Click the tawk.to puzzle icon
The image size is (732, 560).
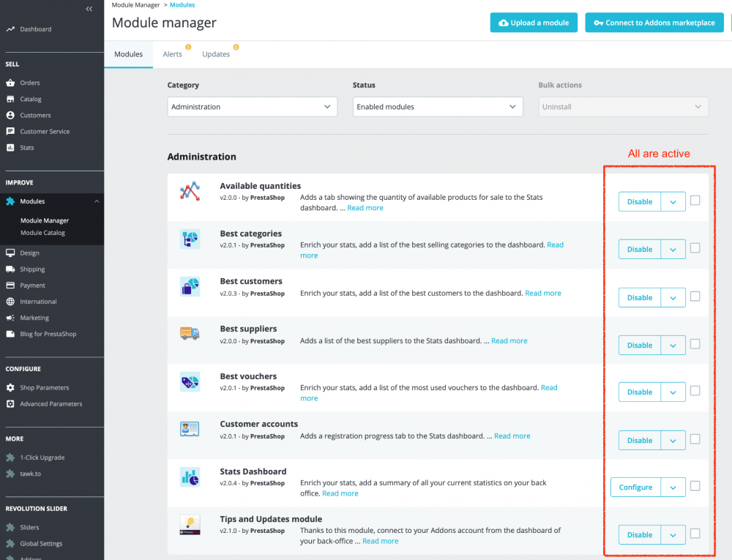click(10, 473)
